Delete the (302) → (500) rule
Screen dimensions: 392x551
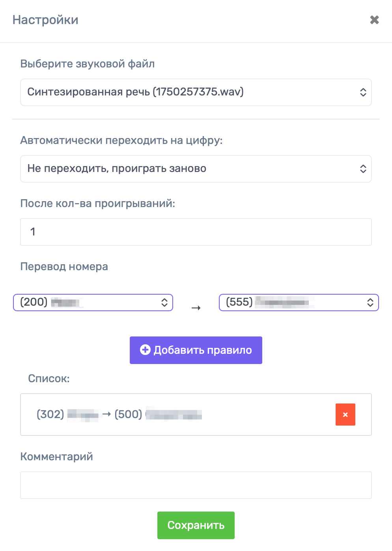[x=345, y=415]
